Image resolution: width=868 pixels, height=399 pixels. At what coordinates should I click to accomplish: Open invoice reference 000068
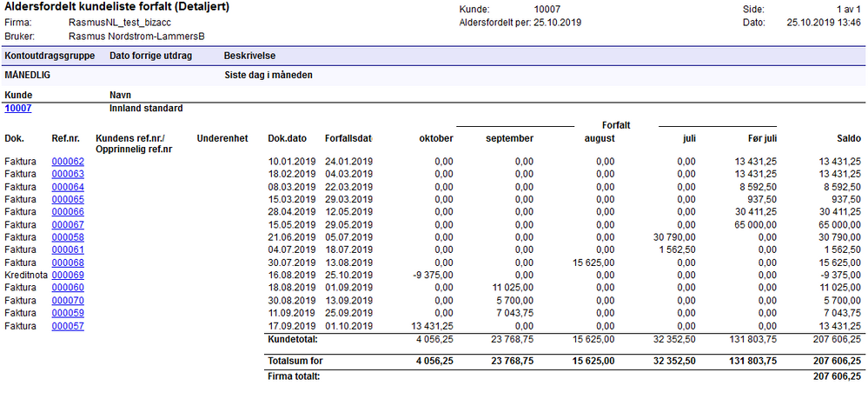click(68, 263)
